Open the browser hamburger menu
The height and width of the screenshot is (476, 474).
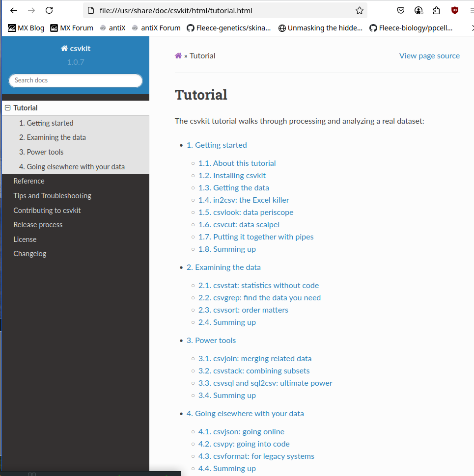[472, 11]
